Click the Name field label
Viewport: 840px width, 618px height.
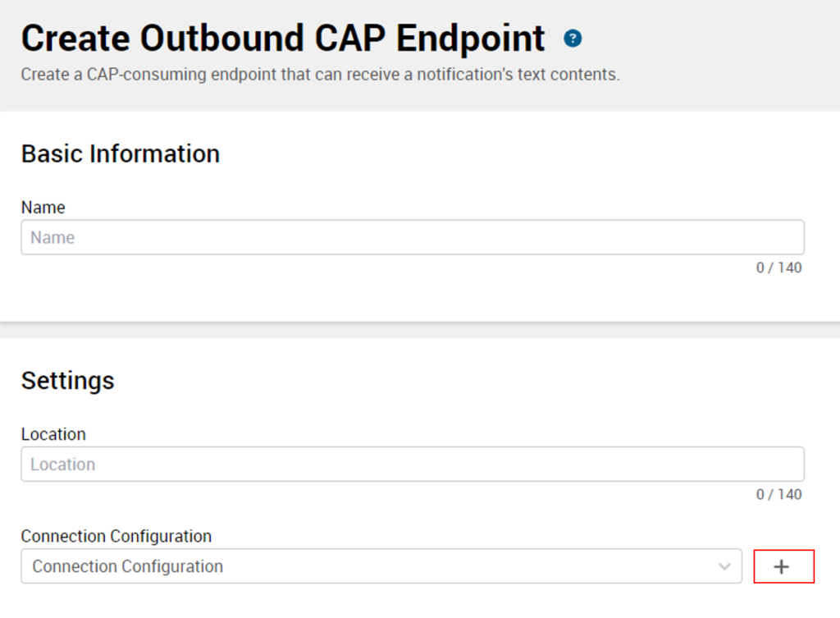tap(43, 208)
